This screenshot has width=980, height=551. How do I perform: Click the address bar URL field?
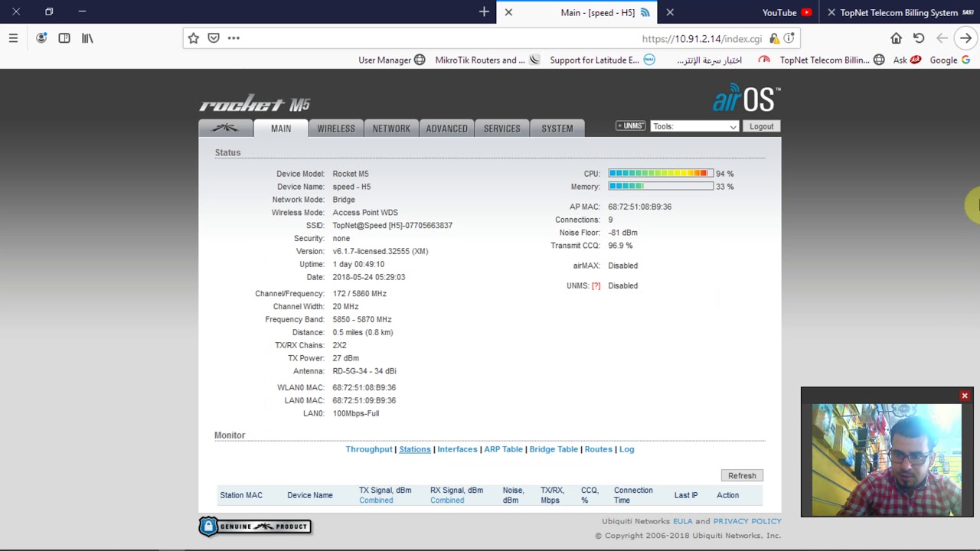[x=490, y=38]
